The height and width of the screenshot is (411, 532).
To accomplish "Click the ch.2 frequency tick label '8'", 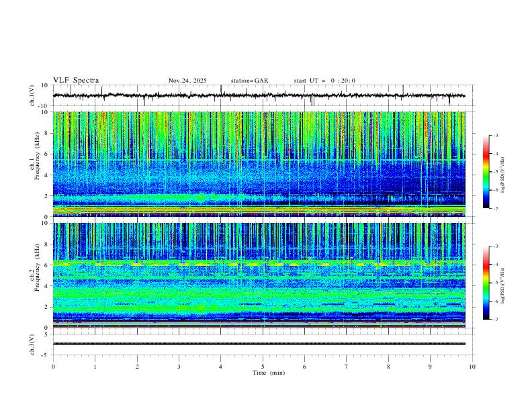I will click(47, 244).
